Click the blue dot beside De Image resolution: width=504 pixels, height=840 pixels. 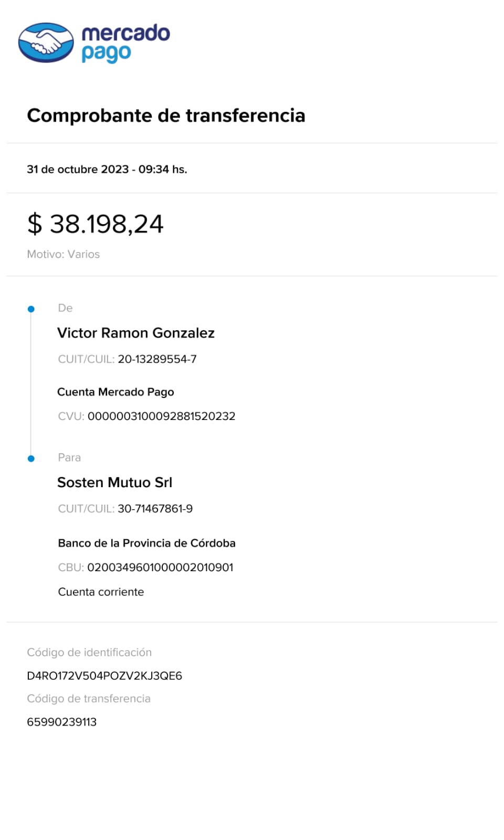pos(31,309)
